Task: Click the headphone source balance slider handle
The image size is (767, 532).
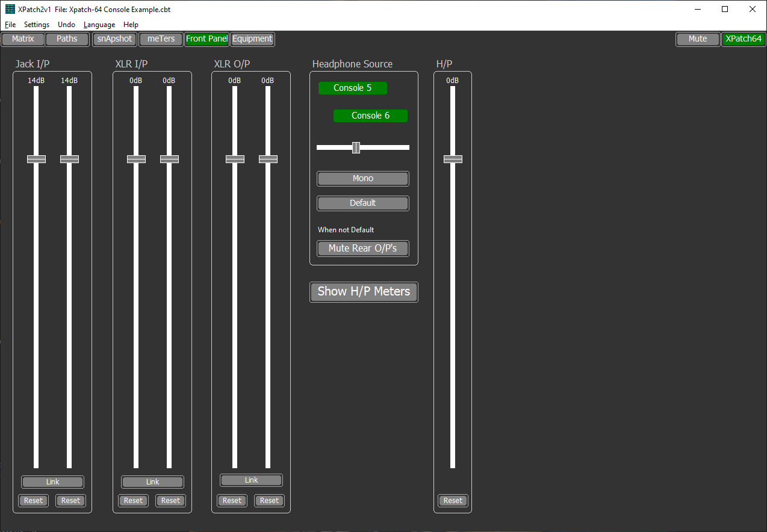Action: [356, 147]
